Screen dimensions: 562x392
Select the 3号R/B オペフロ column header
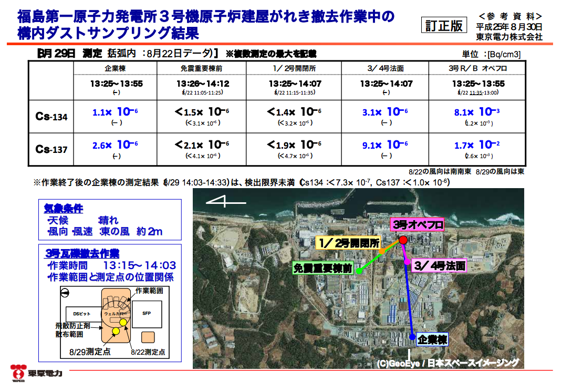(477, 68)
